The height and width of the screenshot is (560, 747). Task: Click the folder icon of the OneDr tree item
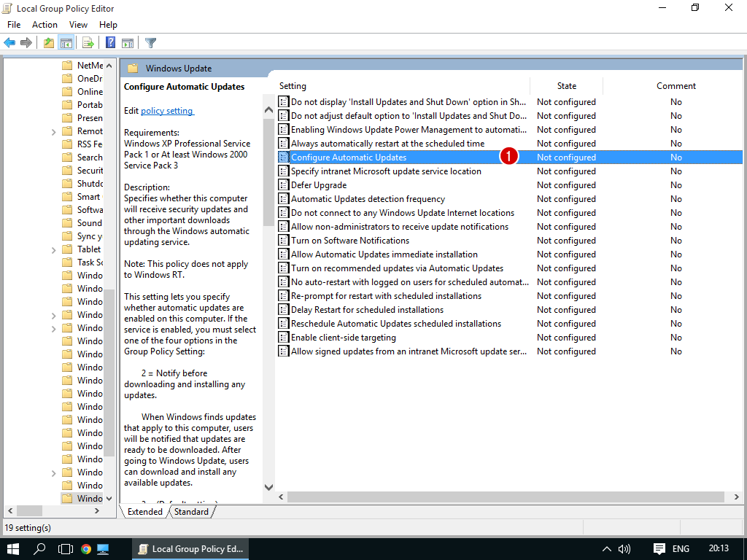(67, 79)
